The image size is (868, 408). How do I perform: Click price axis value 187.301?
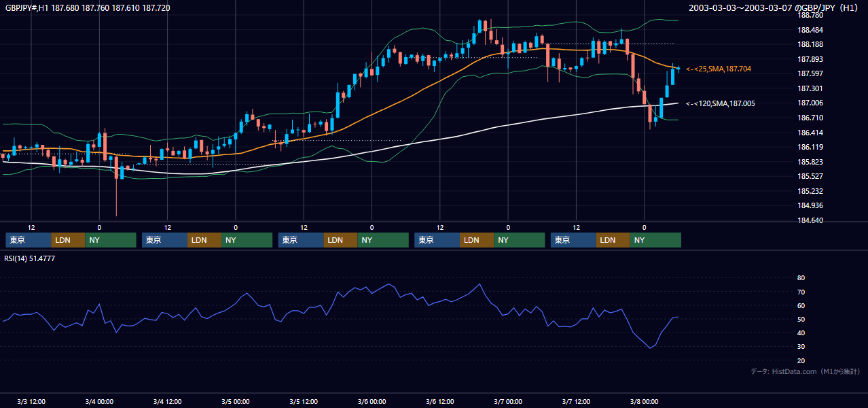[x=810, y=88]
